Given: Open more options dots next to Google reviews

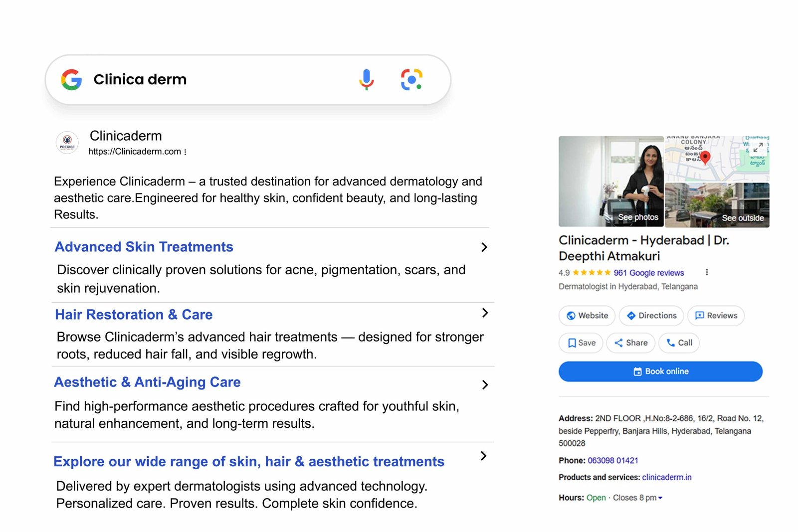Looking at the screenshot, I should 706,272.
